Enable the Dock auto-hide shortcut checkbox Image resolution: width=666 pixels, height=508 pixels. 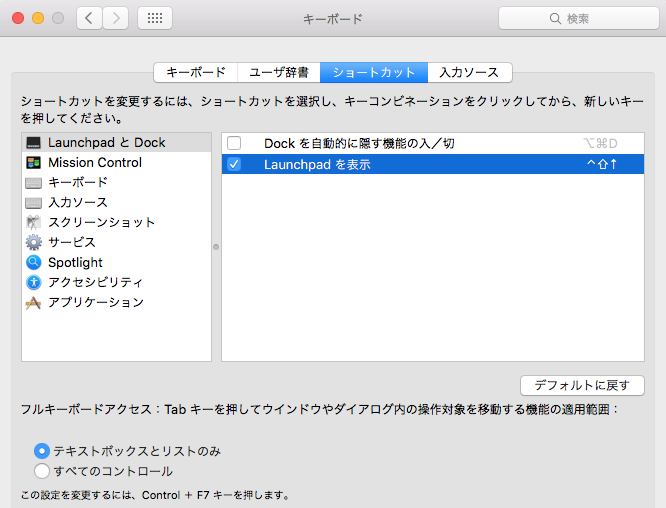click(x=234, y=143)
